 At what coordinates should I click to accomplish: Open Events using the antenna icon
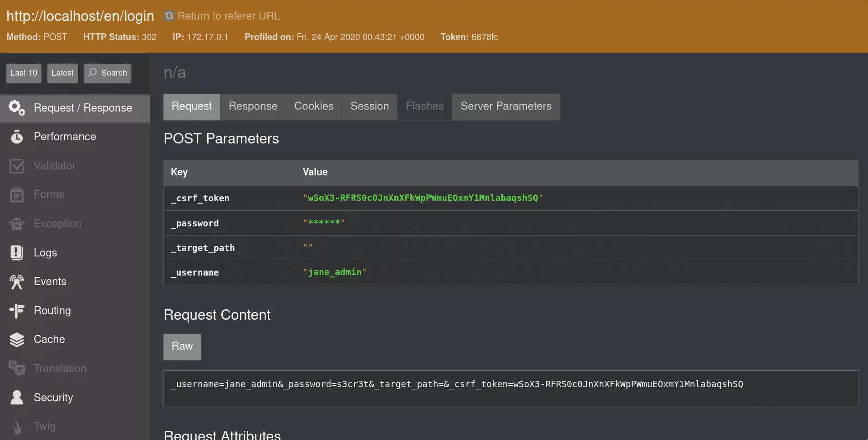tap(17, 281)
